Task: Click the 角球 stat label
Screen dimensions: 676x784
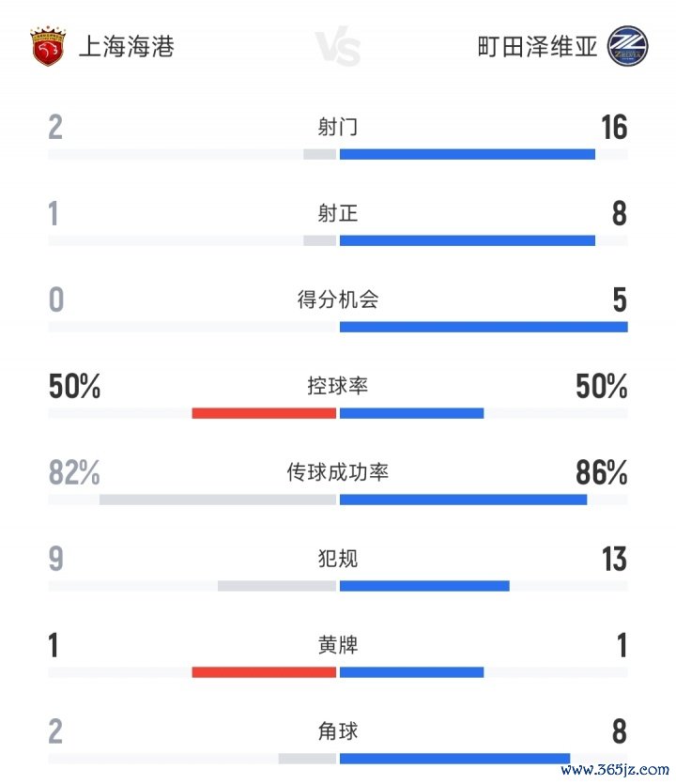Action: point(338,732)
